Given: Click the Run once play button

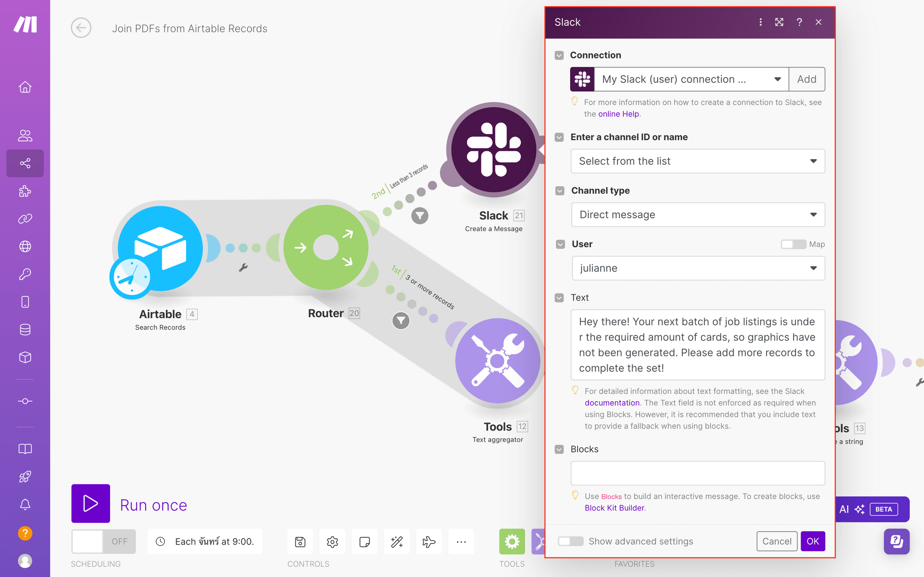Looking at the screenshot, I should pos(91,503).
